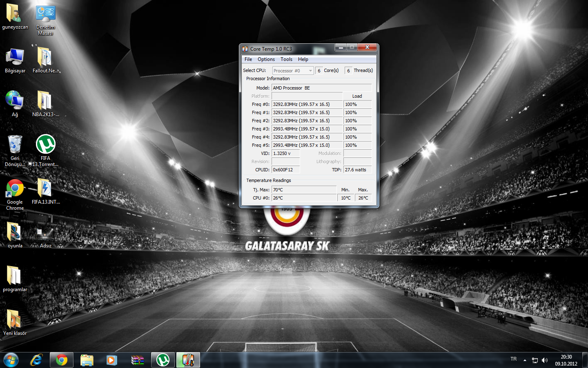Open the guneyozcan user folder icon
Screen dimensions: 588x368
pyautogui.click(x=15, y=16)
